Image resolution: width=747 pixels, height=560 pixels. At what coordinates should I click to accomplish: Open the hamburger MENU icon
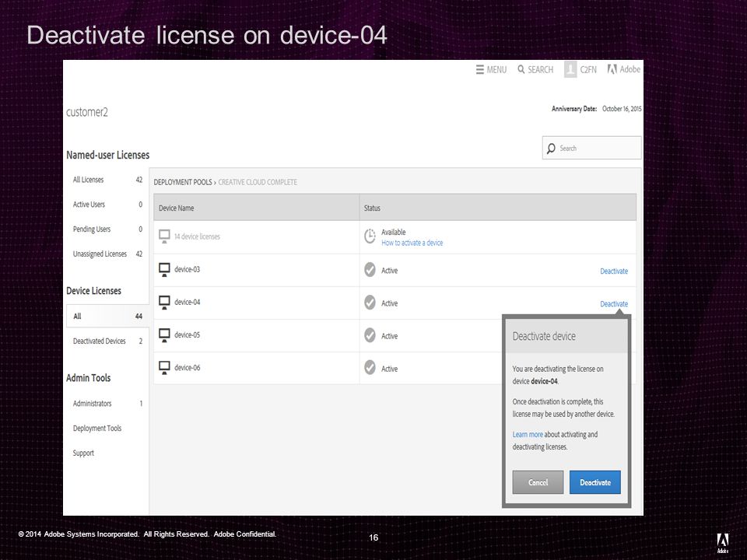[480, 69]
